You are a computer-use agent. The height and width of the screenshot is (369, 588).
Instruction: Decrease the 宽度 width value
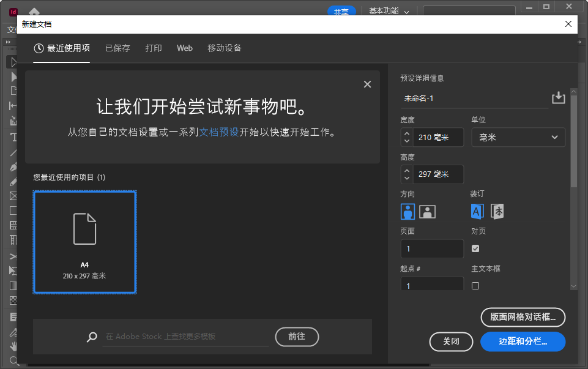[x=407, y=141]
